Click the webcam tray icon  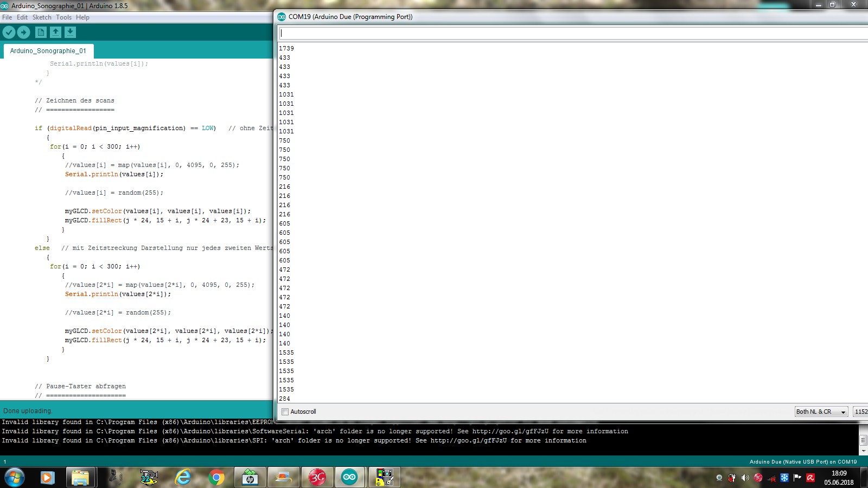(x=719, y=478)
